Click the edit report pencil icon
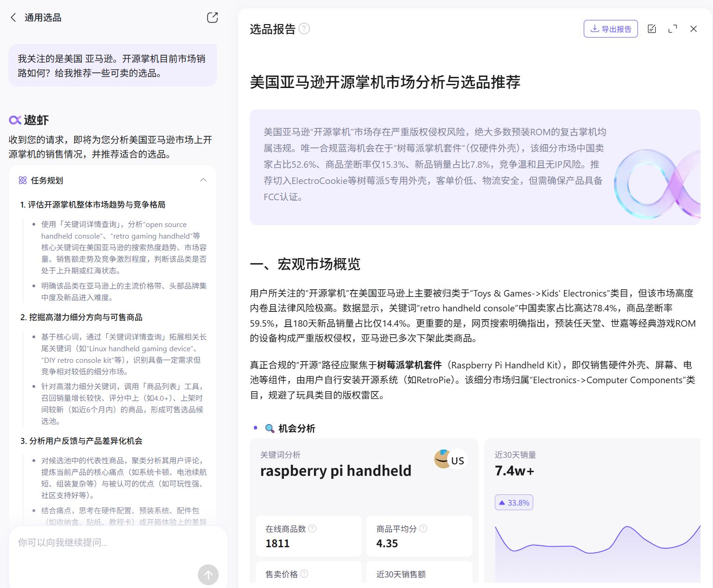 (x=652, y=28)
